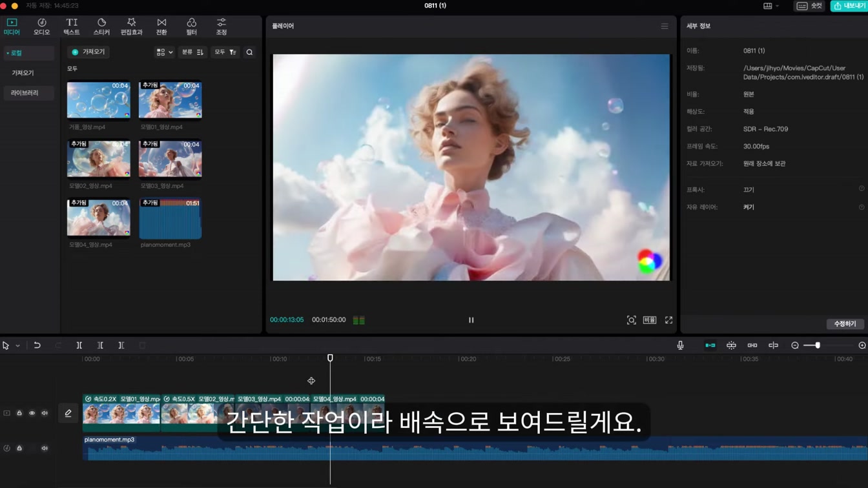
Task: Click the 프록시 info question icon
Action: point(862,189)
